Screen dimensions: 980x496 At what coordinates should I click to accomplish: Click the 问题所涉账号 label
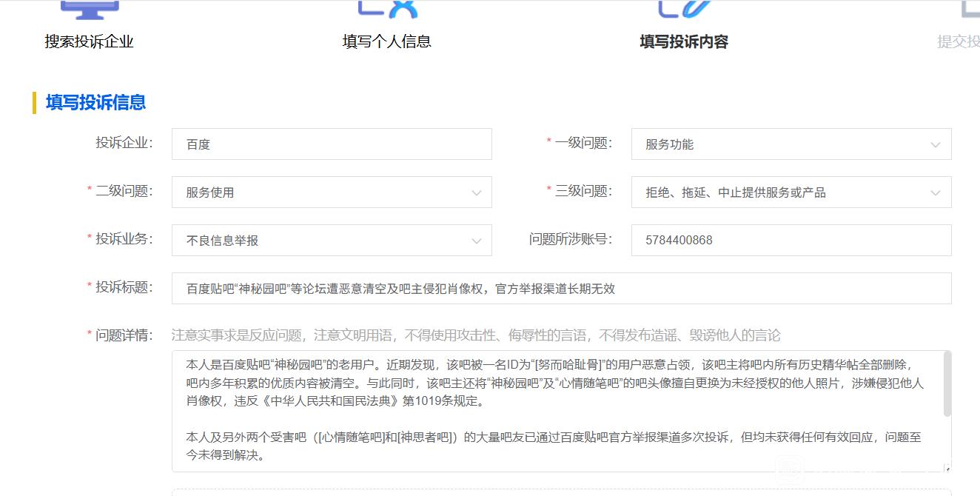point(571,239)
